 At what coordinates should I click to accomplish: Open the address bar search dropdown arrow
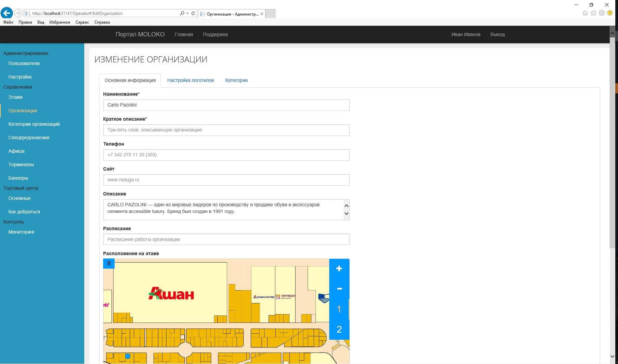(187, 13)
